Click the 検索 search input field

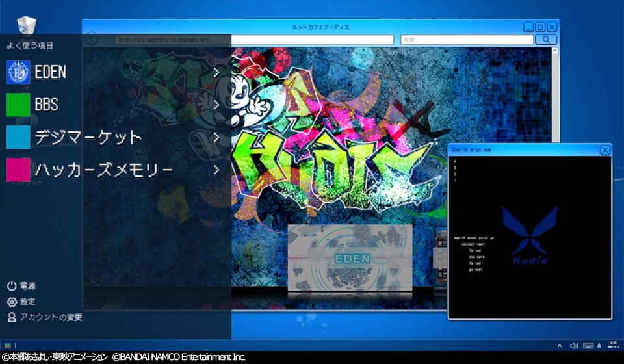(467, 40)
